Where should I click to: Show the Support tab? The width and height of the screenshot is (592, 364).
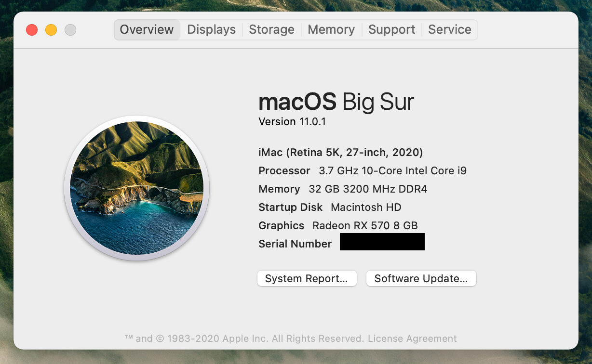click(391, 30)
